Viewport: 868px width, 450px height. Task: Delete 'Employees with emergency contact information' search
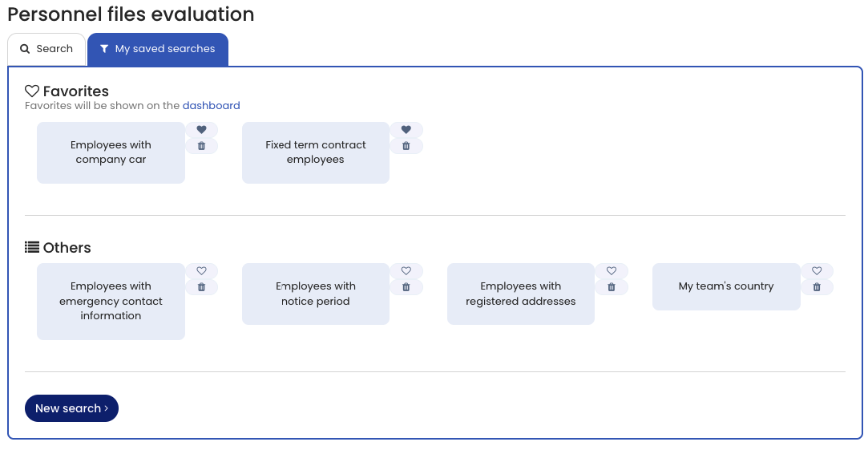click(x=201, y=287)
